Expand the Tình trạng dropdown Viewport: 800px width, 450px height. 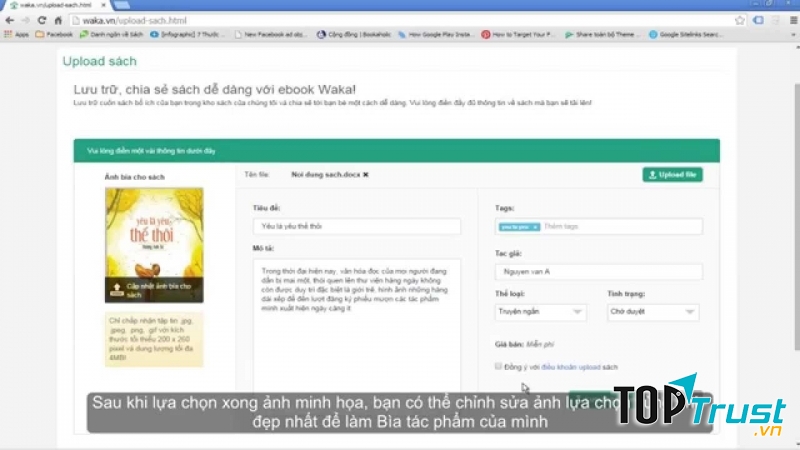point(652,312)
